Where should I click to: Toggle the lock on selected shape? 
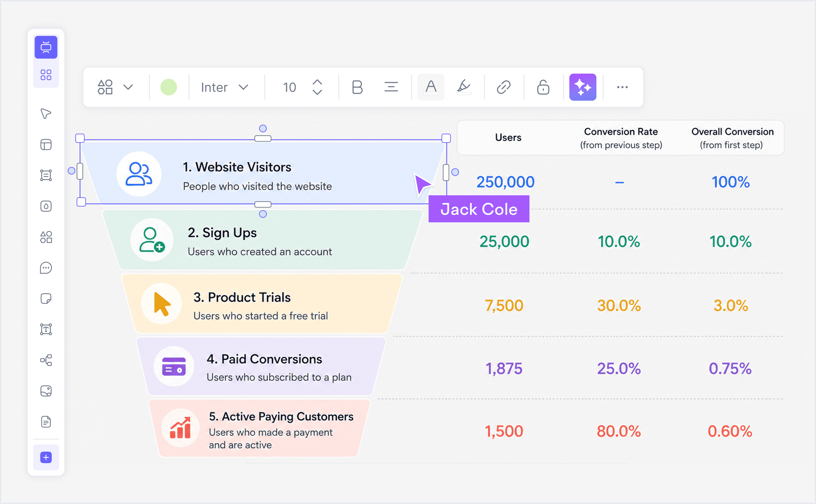[543, 87]
